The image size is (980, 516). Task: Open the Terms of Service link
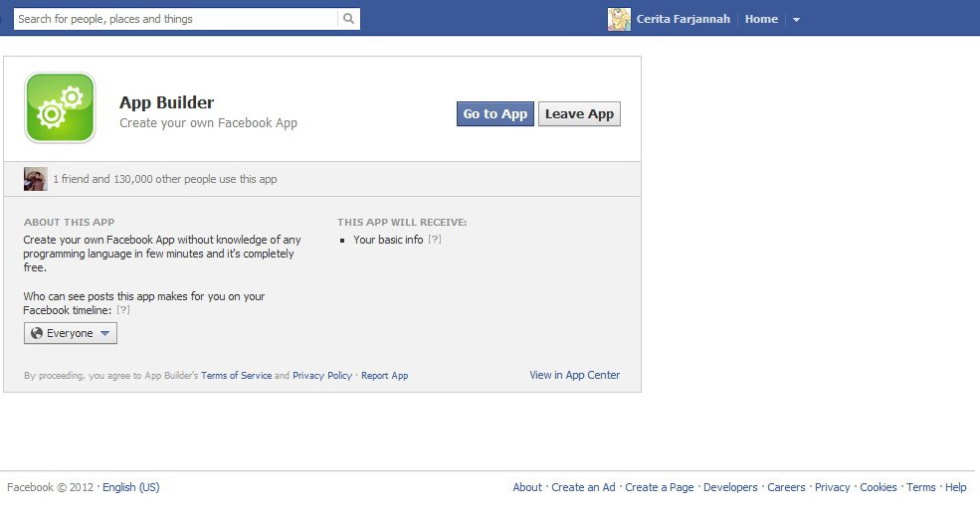(x=236, y=376)
